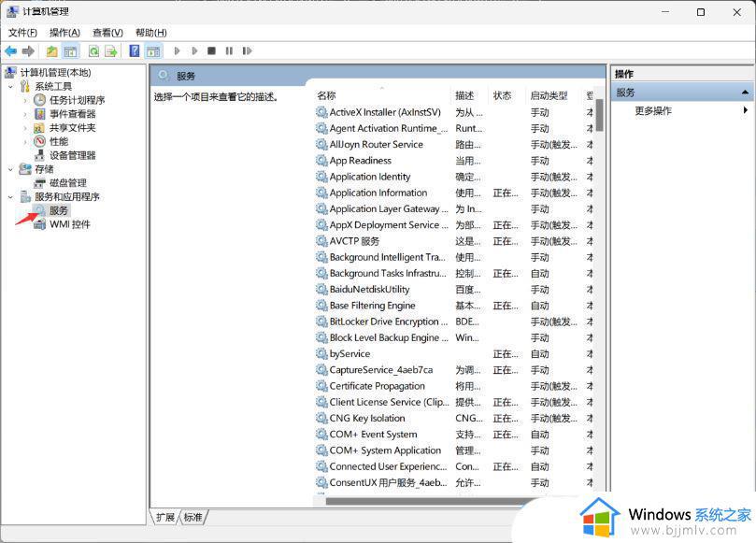Screen dimensions: 756x543
Task: Select 设备管理器 in the tree
Action: (x=72, y=155)
